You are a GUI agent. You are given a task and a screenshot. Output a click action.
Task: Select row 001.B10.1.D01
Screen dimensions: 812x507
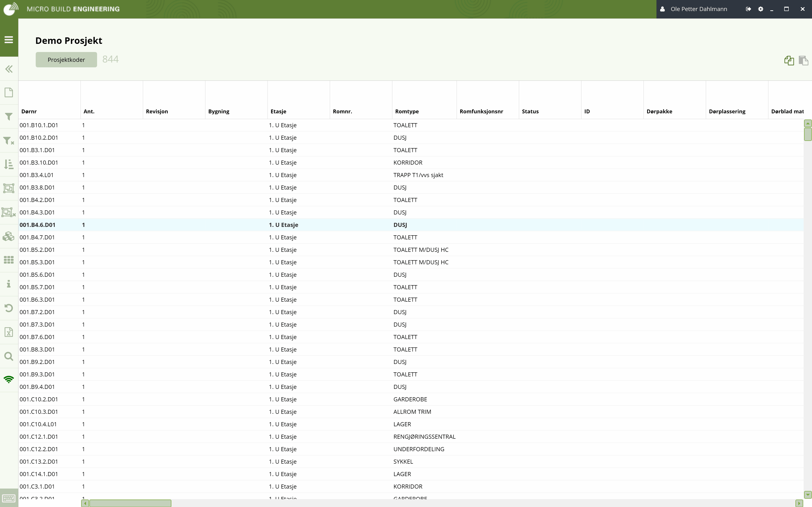[x=411, y=125]
